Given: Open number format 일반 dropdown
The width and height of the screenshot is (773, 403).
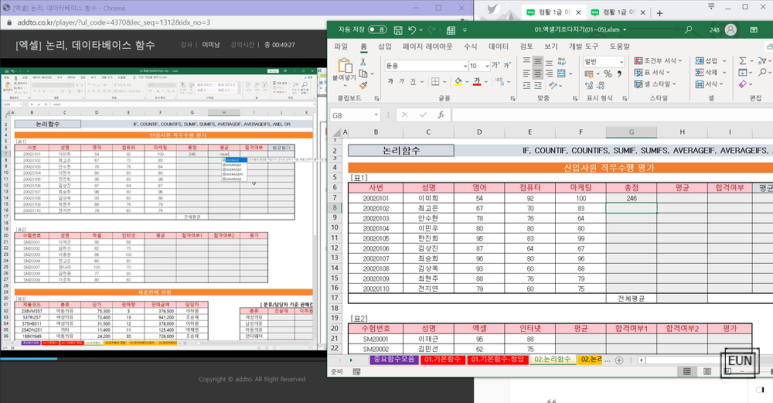Looking at the screenshot, I should 621,62.
